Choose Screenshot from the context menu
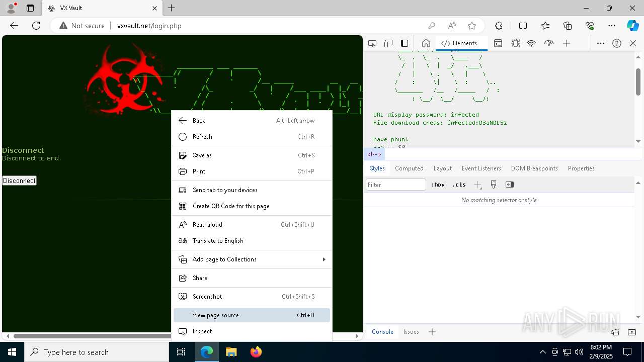 tap(252, 297)
